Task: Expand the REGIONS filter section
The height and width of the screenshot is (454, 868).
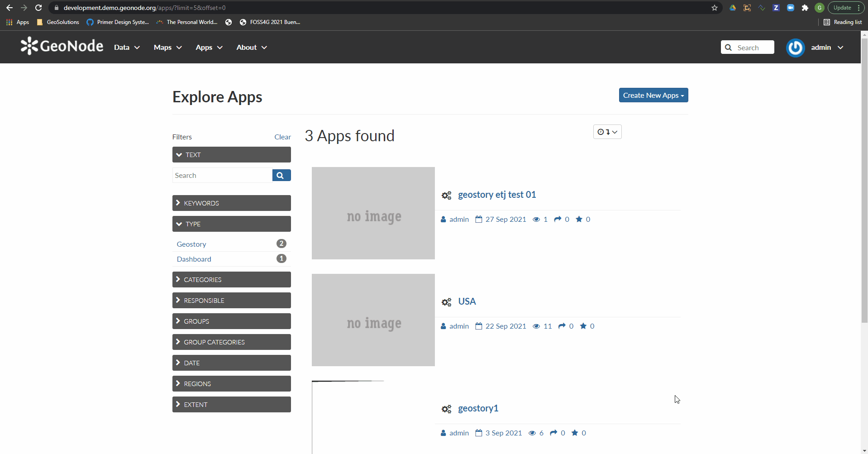Action: coord(232,383)
